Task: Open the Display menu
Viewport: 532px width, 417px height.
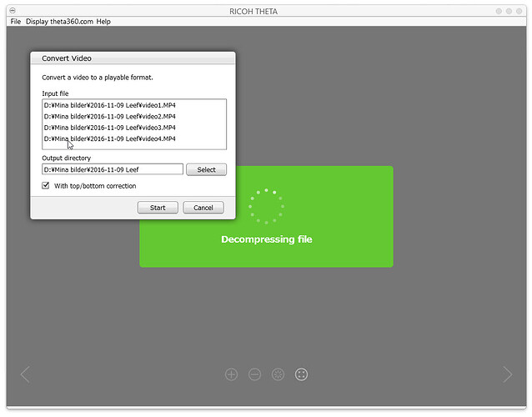Action: 37,22
